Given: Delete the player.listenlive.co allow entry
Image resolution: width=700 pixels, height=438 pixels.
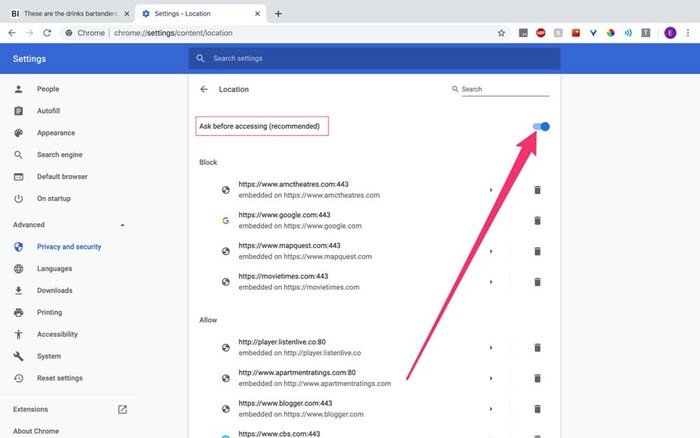Looking at the screenshot, I should tap(538, 347).
